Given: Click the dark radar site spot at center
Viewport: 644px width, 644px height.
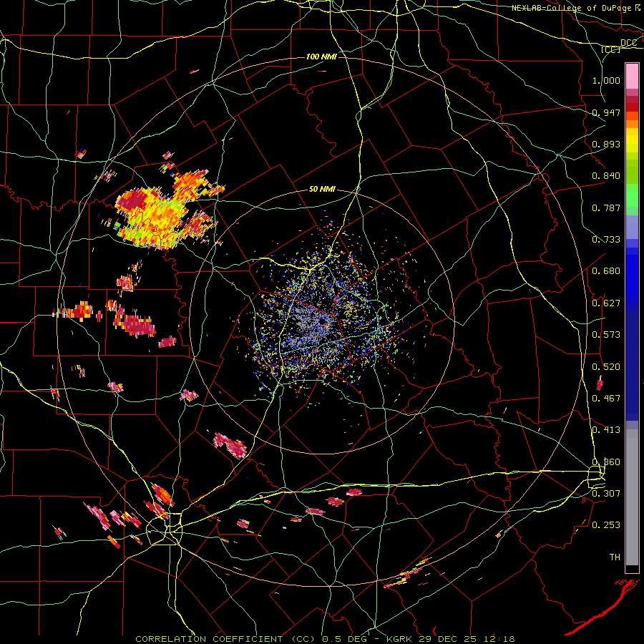Looking at the screenshot, I should click(324, 321).
